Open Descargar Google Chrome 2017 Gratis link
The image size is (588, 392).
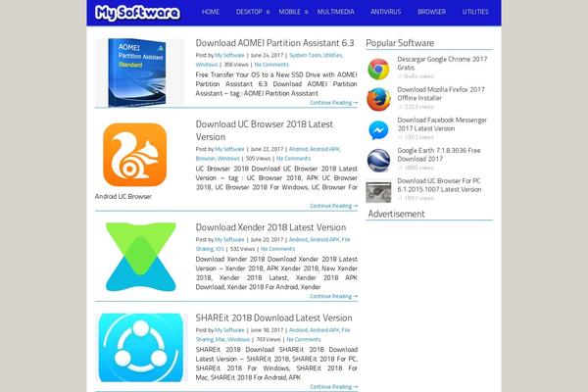click(442, 64)
